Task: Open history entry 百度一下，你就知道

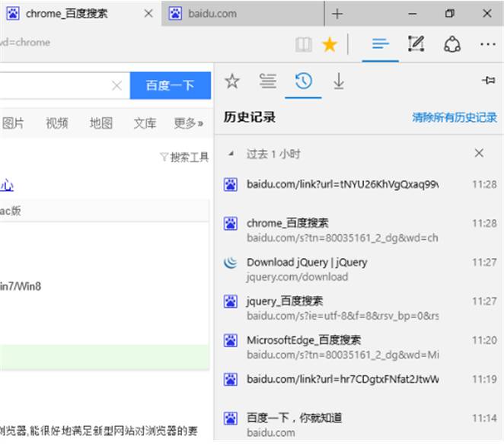Action: pos(359,425)
